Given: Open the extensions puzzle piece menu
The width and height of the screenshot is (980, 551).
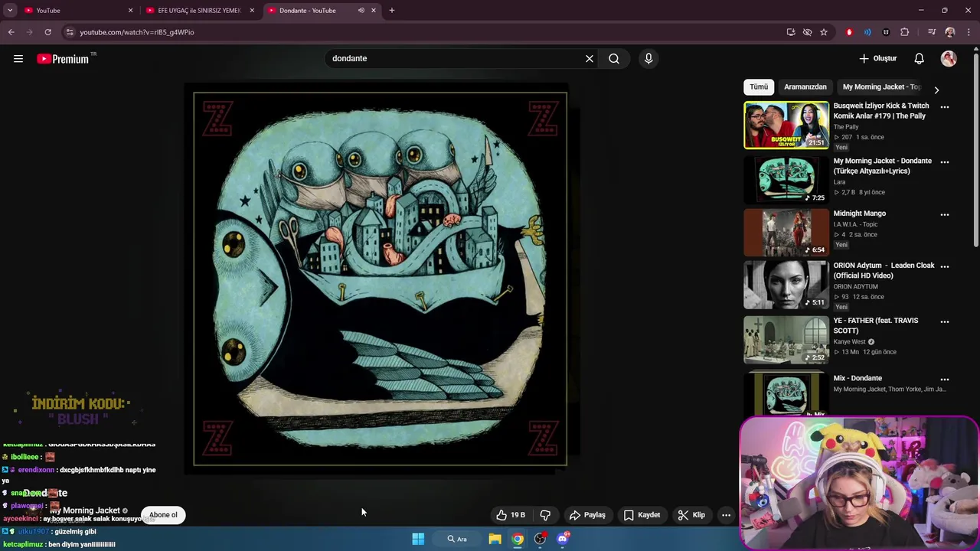Looking at the screenshot, I should tap(904, 32).
